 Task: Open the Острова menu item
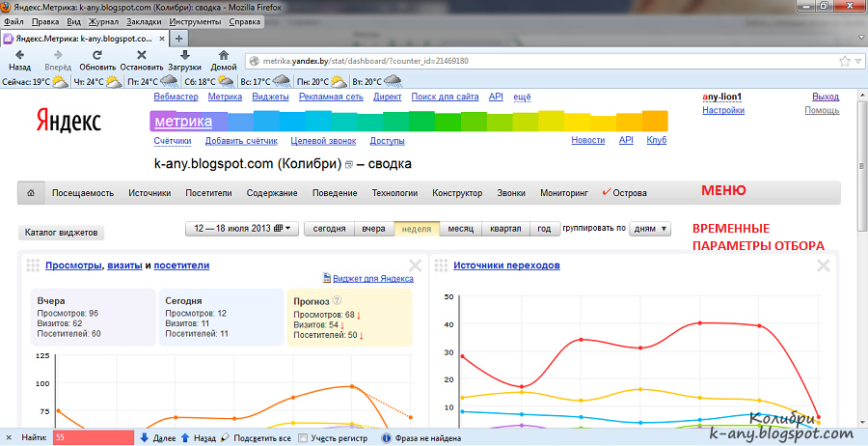click(x=624, y=193)
